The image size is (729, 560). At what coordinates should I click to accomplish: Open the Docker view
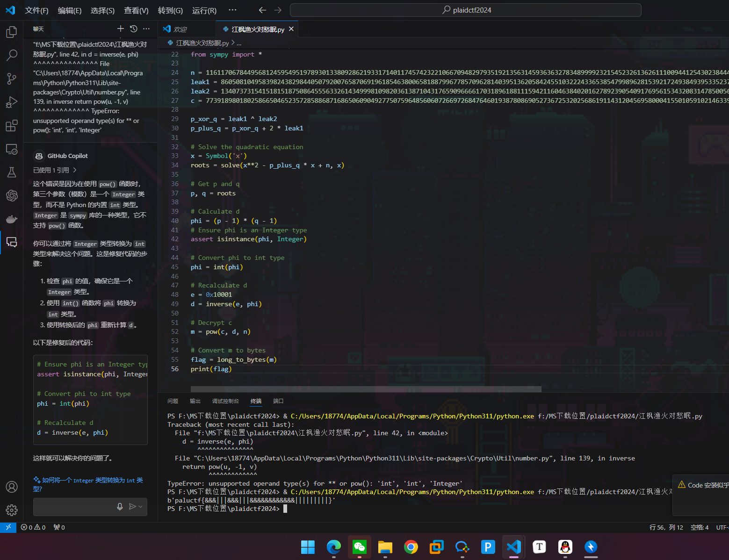click(x=12, y=219)
